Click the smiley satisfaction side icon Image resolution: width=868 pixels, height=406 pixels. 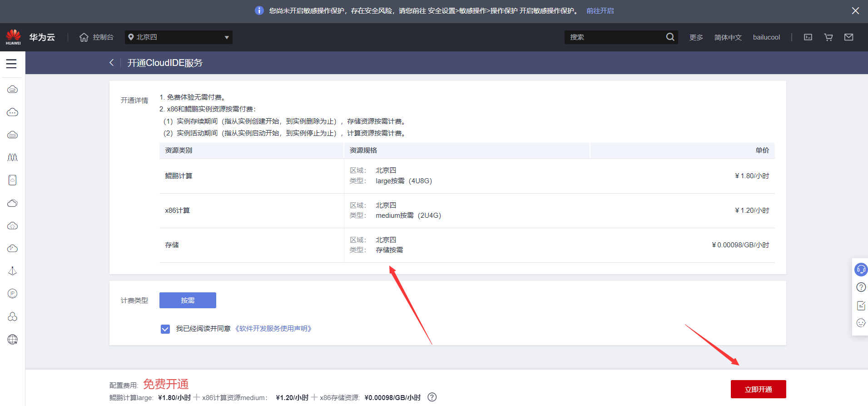pyautogui.click(x=861, y=323)
